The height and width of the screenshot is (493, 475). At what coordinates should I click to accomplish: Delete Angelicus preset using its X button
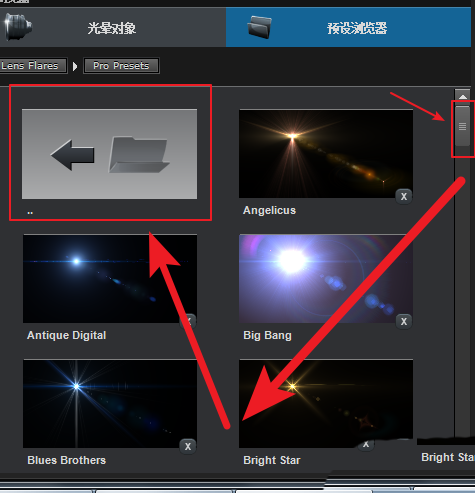[404, 196]
